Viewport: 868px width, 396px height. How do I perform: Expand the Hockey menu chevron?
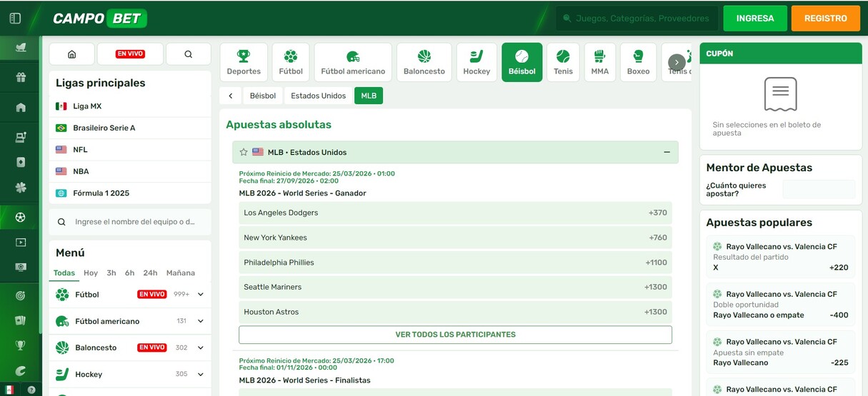click(x=201, y=374)
